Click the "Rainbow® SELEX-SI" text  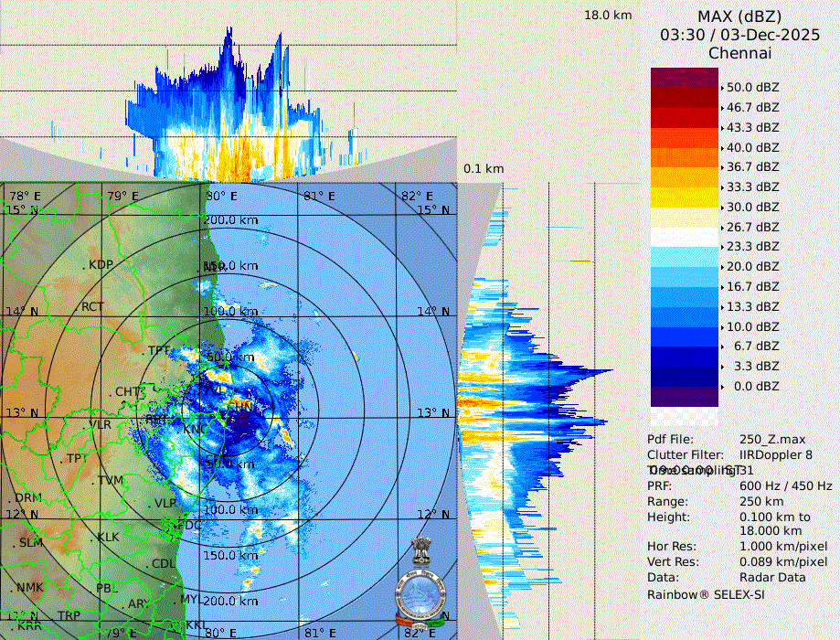[x=706, y=595]
